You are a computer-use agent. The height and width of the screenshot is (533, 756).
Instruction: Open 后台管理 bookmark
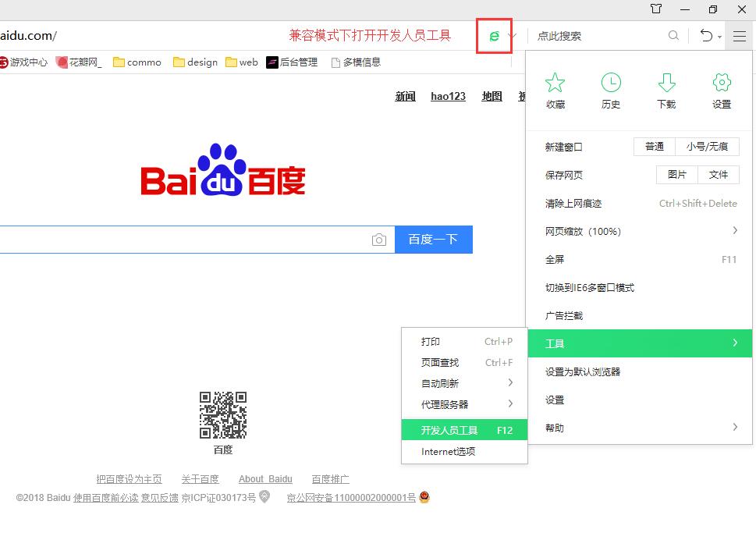pos(292,62)
